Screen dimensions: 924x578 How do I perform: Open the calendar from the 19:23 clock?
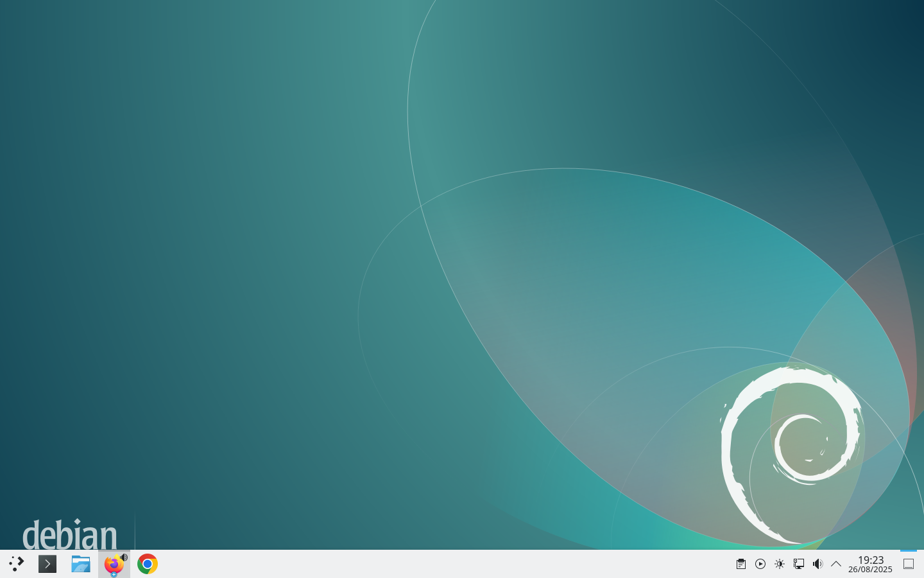871,564
